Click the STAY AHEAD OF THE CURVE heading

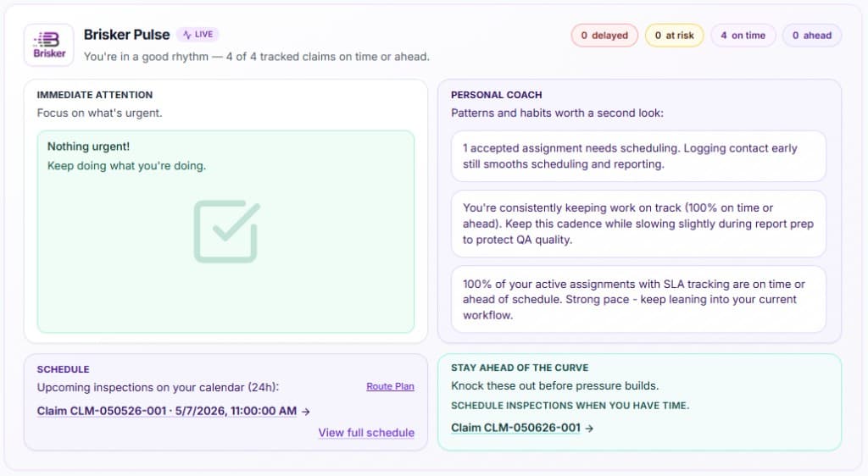click(x=520, y=368)
